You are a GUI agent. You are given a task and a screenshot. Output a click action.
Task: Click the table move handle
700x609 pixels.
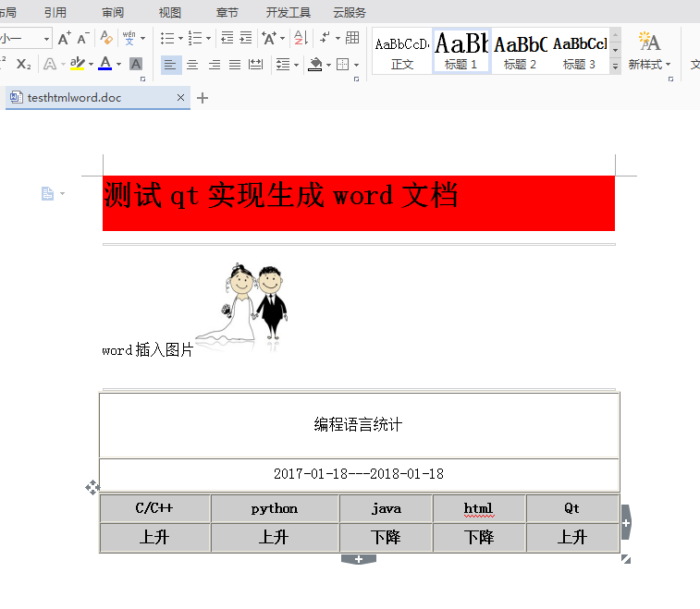[x=92, y=487]
